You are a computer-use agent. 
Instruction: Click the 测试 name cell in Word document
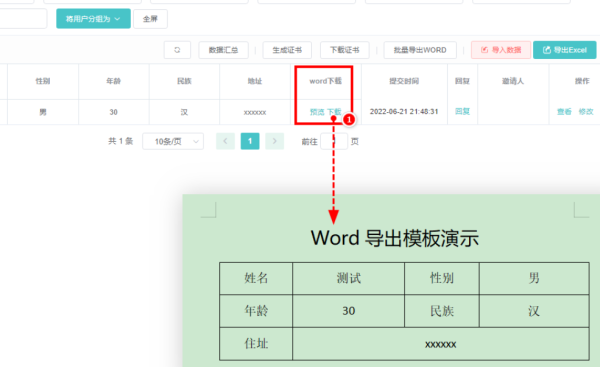tap(349, 278)
